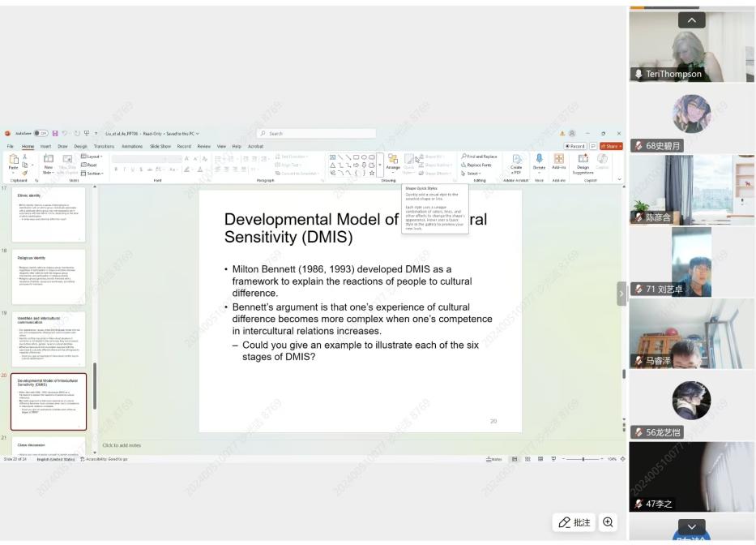Switch to the Slide Show tab
Viewport: 756px width, 545px height.
point(160,146)
